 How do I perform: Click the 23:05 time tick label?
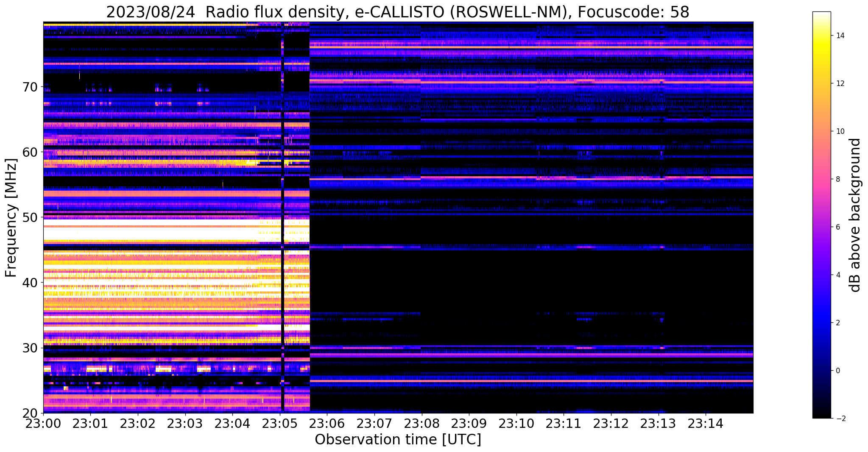click(280, 424)
